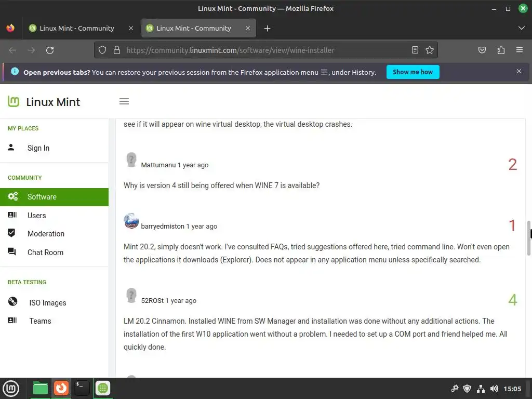Open Moderation section

pyautogui.click(x=46, y=234)
